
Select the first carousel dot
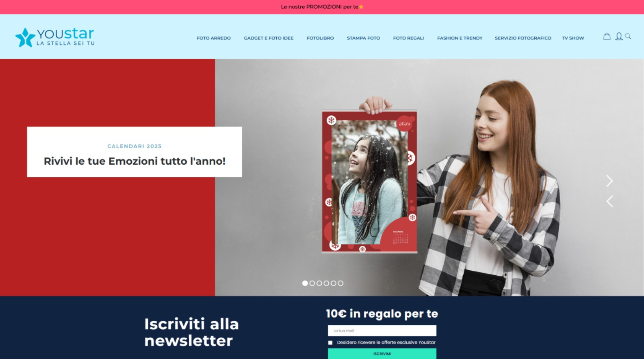pos(305,283)
